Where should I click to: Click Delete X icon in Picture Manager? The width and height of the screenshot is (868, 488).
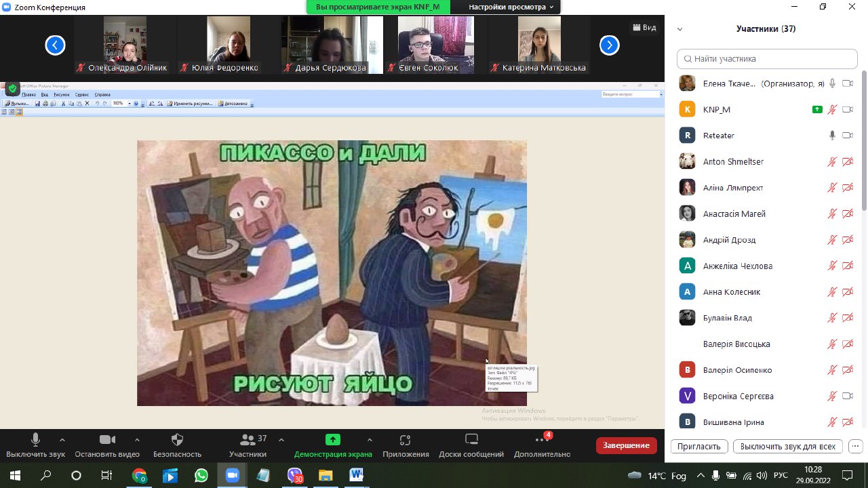click(87, 104)
